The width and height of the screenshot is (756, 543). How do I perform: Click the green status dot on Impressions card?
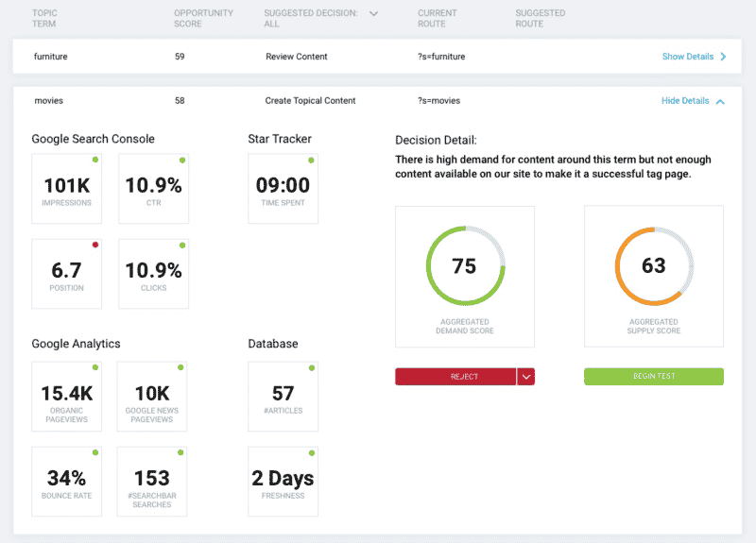pos(95,160)
